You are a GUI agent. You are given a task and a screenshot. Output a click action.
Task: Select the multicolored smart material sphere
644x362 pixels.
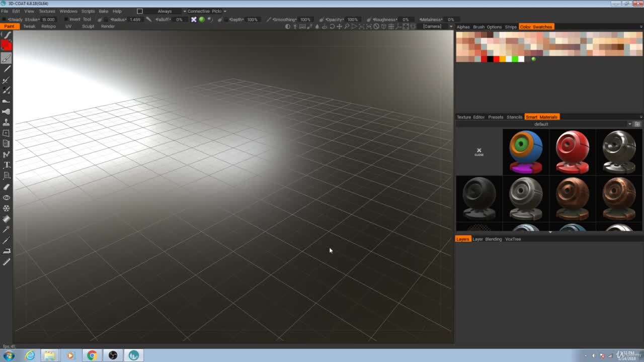click(526, 152)
